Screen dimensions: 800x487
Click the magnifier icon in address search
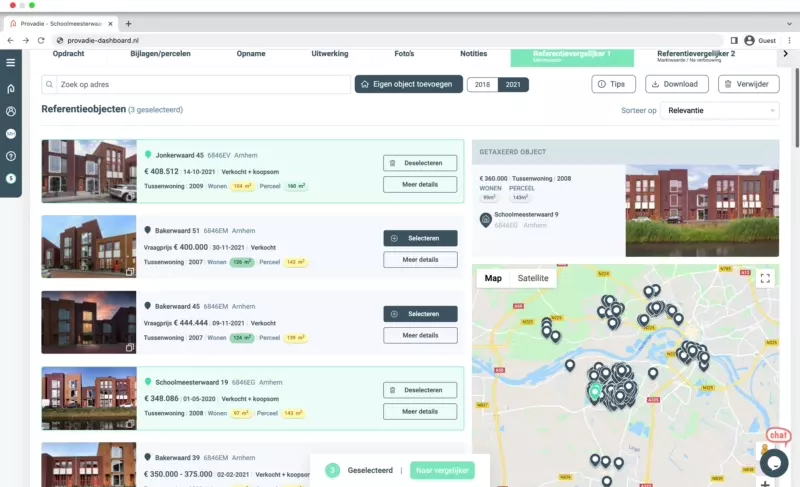(49, 84)
